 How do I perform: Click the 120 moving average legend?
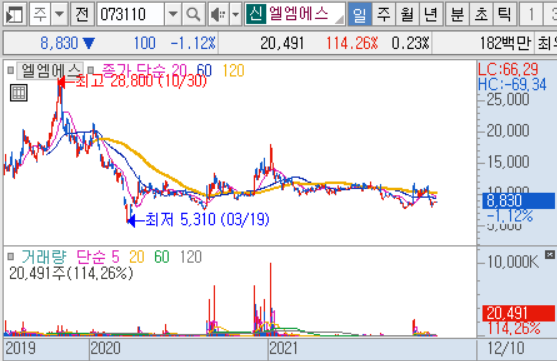click(x=233, y=70)
